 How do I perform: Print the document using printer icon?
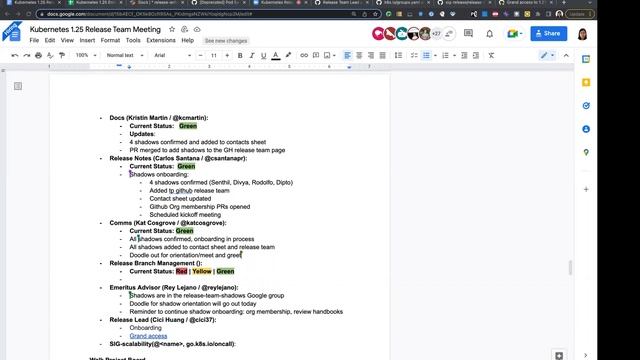tap(38, 56)
